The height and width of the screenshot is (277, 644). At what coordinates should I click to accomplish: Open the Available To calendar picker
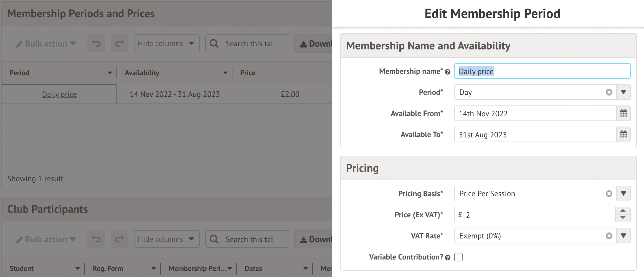tap(623, 135)
